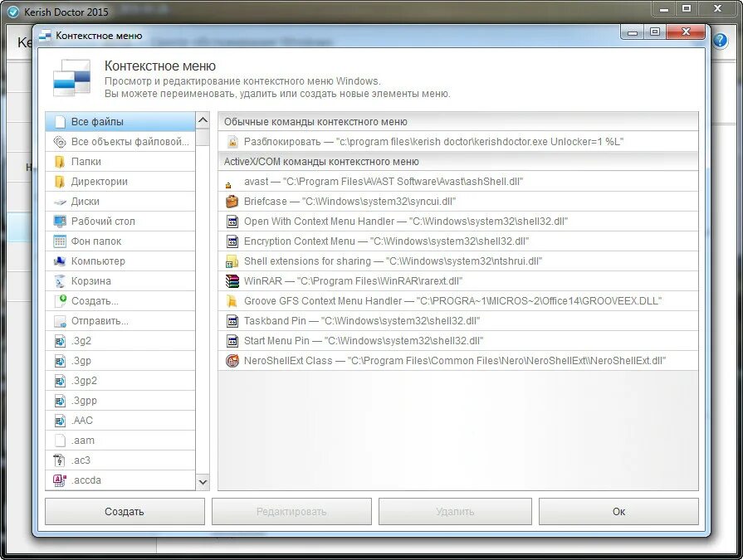Image resolution: width=743 pixels, height=560 pixels.
Task: Click the icon next to Создать... list item
Action: click(x=60, y=300)
